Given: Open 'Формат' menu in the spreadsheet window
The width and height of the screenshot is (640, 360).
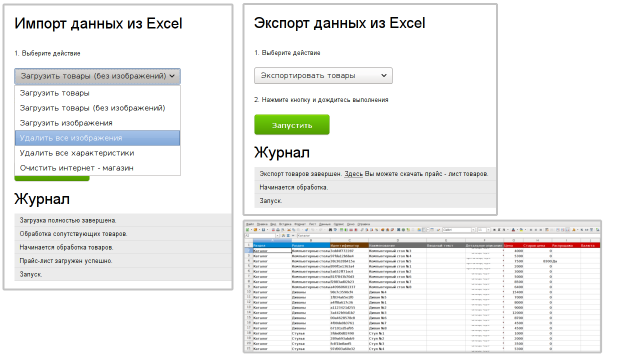Looking at the screenshot, I should (300, 224).
